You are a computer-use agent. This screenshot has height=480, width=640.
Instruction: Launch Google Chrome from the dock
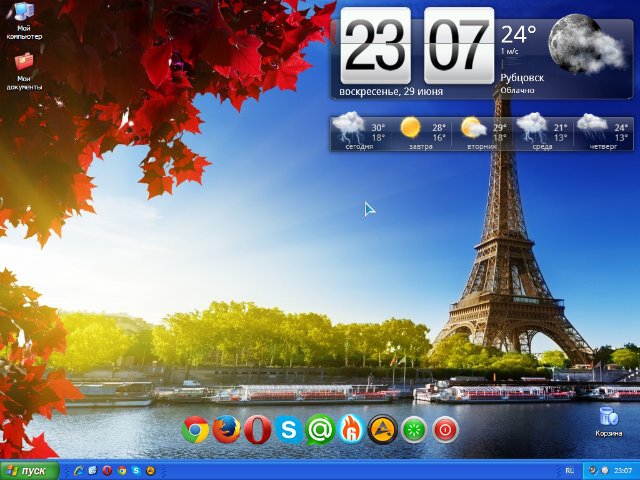point(195,430)
